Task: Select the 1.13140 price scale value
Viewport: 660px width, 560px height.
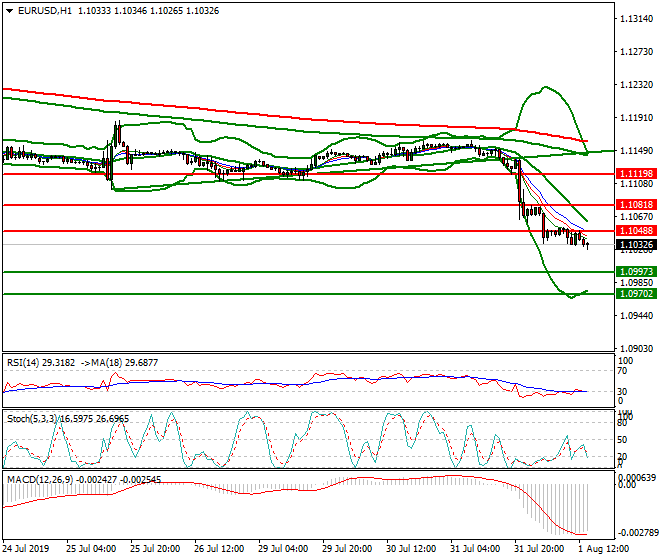Action: point(636,19)
